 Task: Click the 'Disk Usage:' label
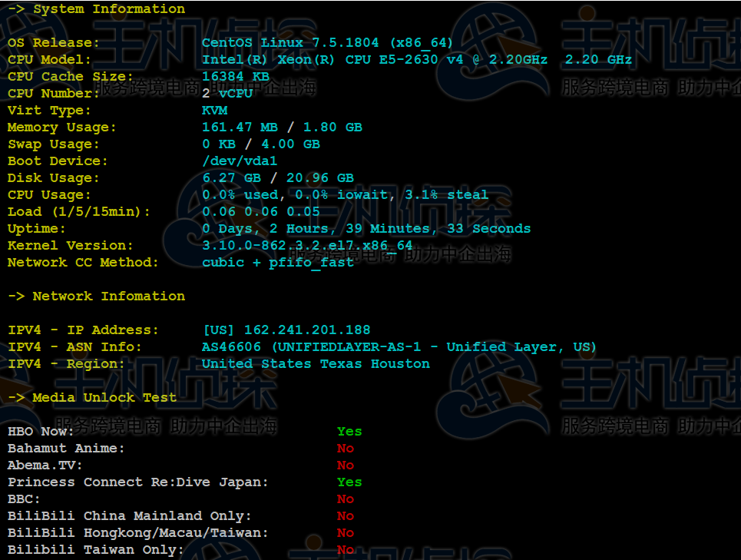[54, 178]
